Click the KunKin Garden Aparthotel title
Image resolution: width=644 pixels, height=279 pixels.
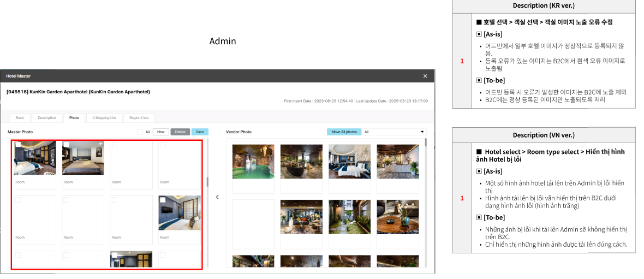pos(79,92)
